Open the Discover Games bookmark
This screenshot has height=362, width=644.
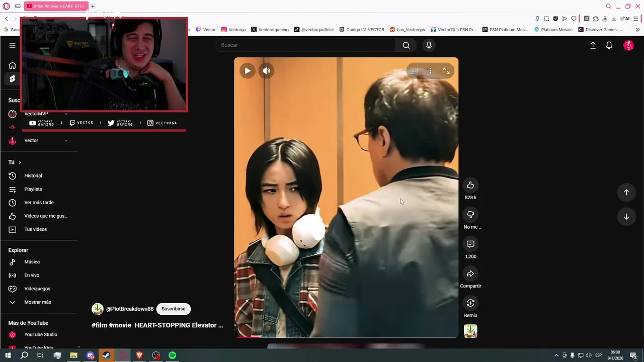(601, 30)
